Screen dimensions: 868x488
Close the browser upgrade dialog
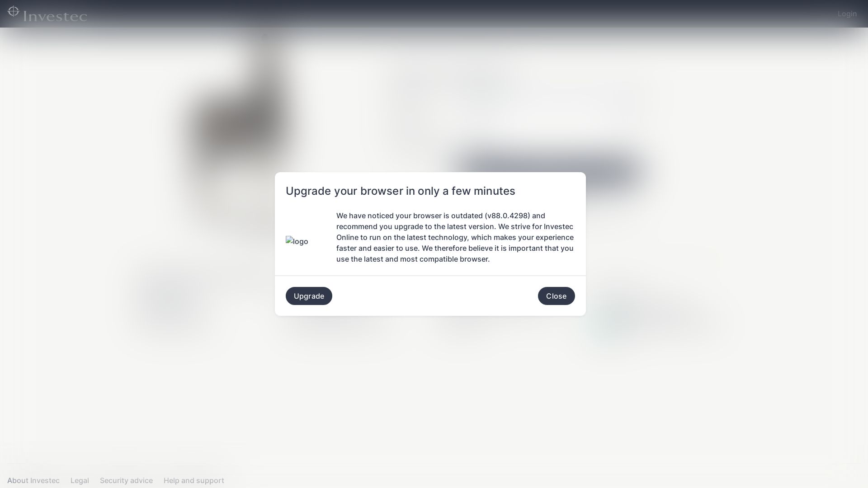pyautogui.click(x=556, y=296)
